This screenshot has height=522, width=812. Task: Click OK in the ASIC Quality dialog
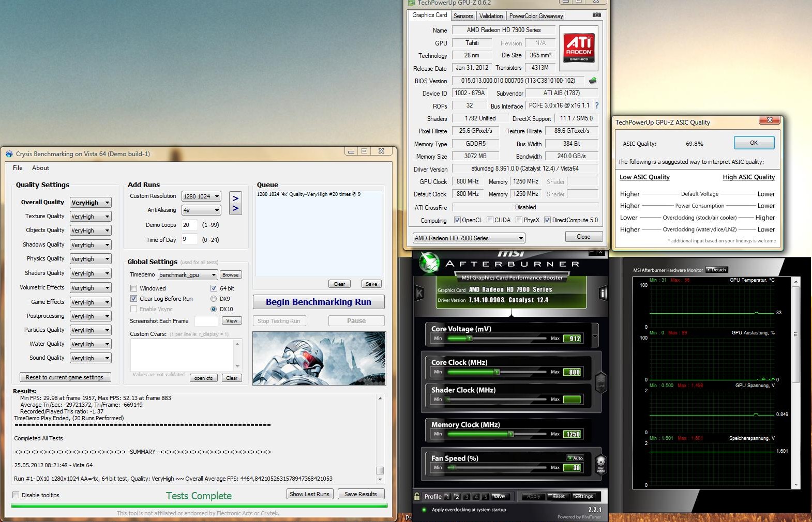click(x=754, y=143)
